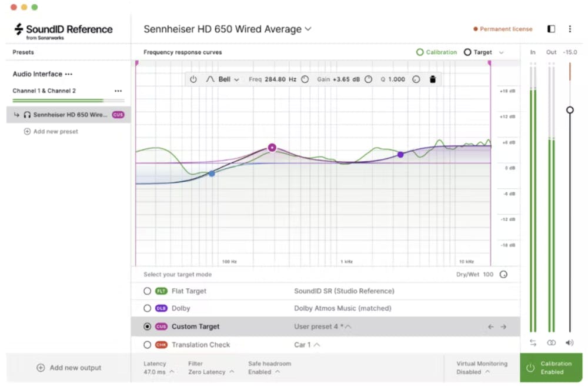This screenshot has height=390, width=588.
Task: Click the mono linked-circles icon
Action: point(551,343)
